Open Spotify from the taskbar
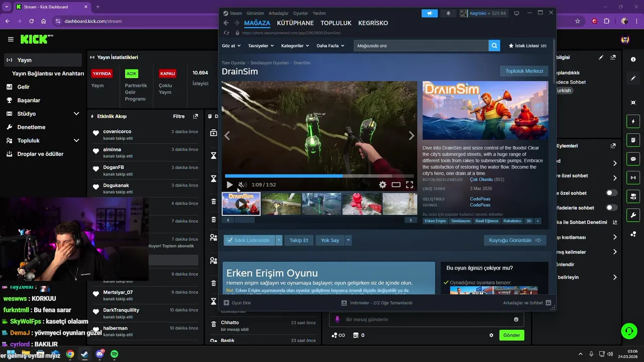 pyautogui.click(x=114, y=354)
